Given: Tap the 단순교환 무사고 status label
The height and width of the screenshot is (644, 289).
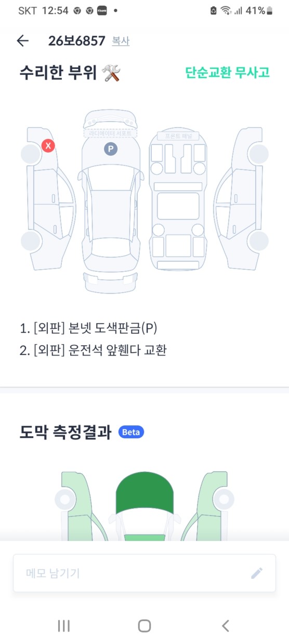Looking at the screenshot, I should tap(228, 72).
